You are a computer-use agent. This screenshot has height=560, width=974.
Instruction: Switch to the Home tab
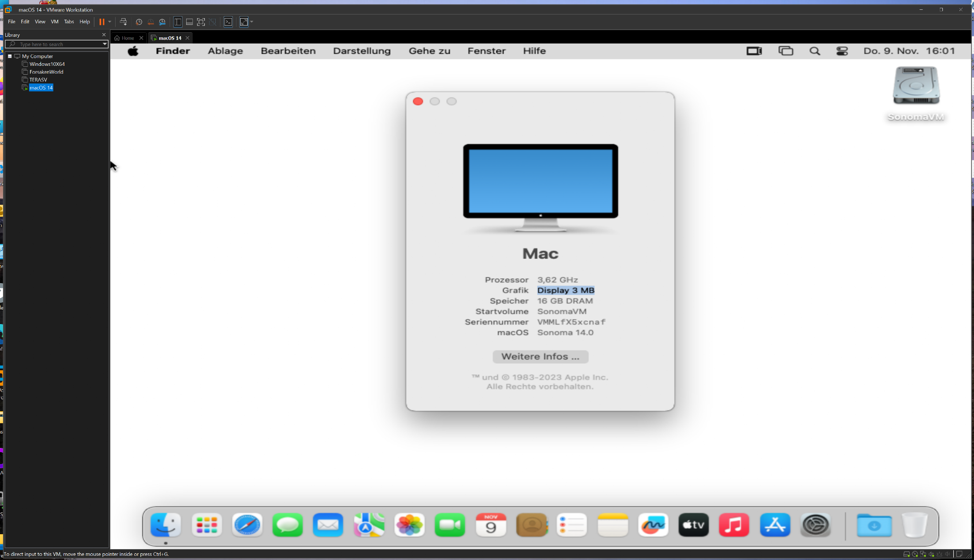coord(128,38)
